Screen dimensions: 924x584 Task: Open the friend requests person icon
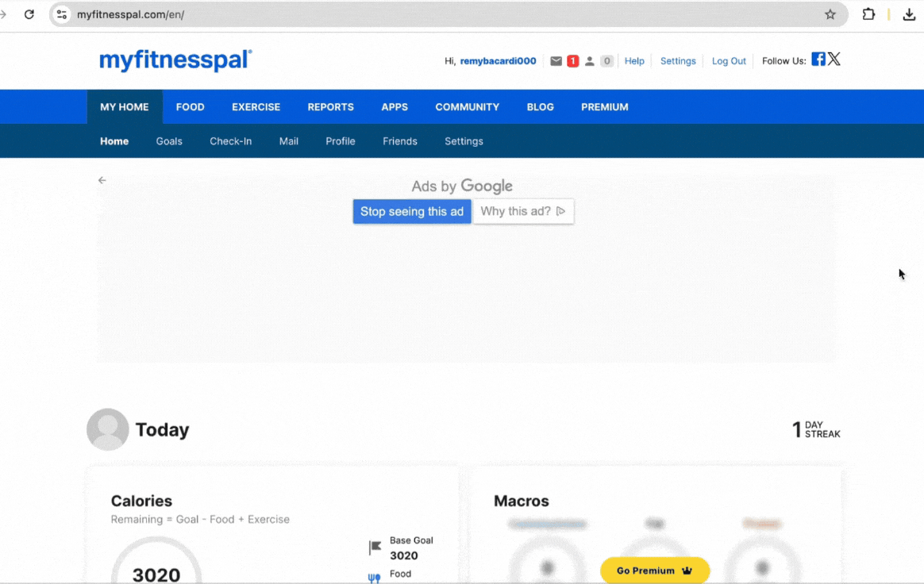pos(589,60)
